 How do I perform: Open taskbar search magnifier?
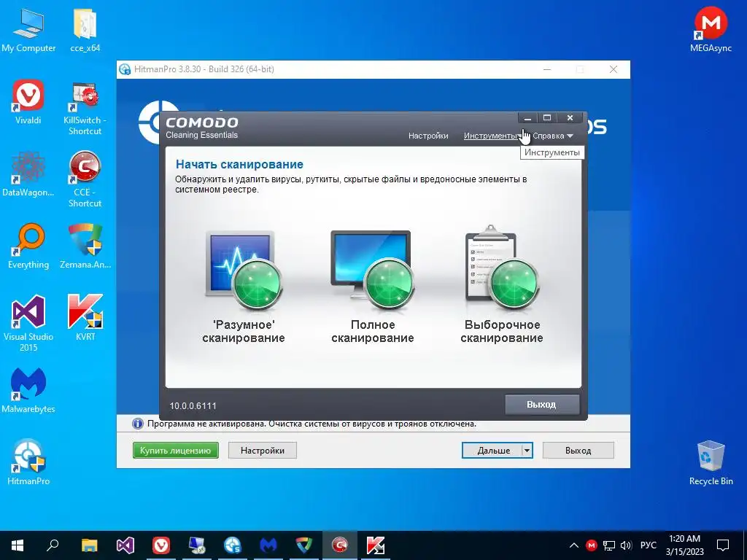tap(53, 545)
